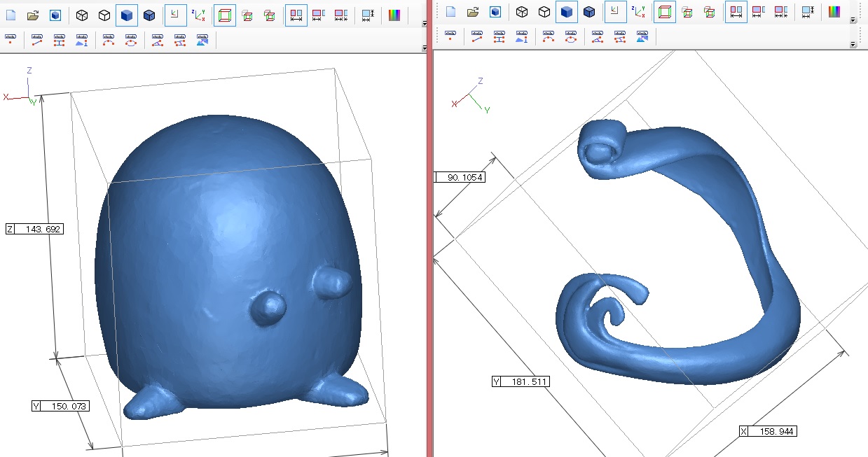
Task: Pick circle measurement tool in ribbon window
Action: click(x=571, y=36)
